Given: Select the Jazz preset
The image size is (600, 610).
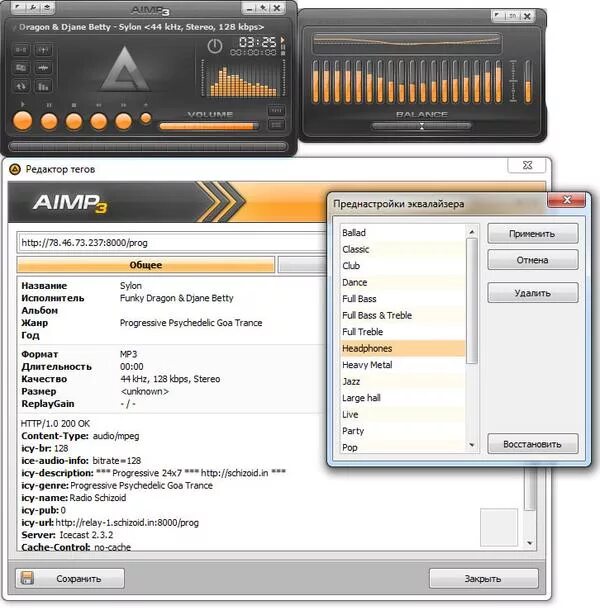Looking at the screenshot, I should pos(403,381).
